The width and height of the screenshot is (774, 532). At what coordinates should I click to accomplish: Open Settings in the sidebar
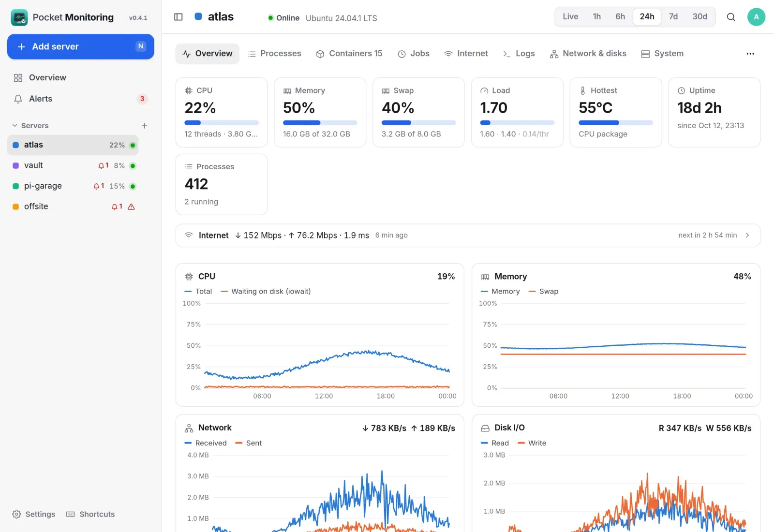[x=33, y=514]
